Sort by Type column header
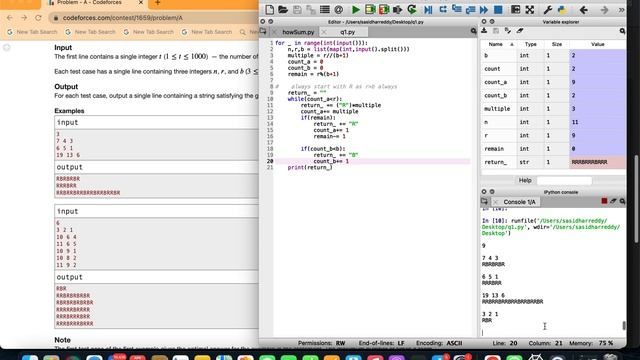Screen dimensions: 640x360 coord(531,44)
